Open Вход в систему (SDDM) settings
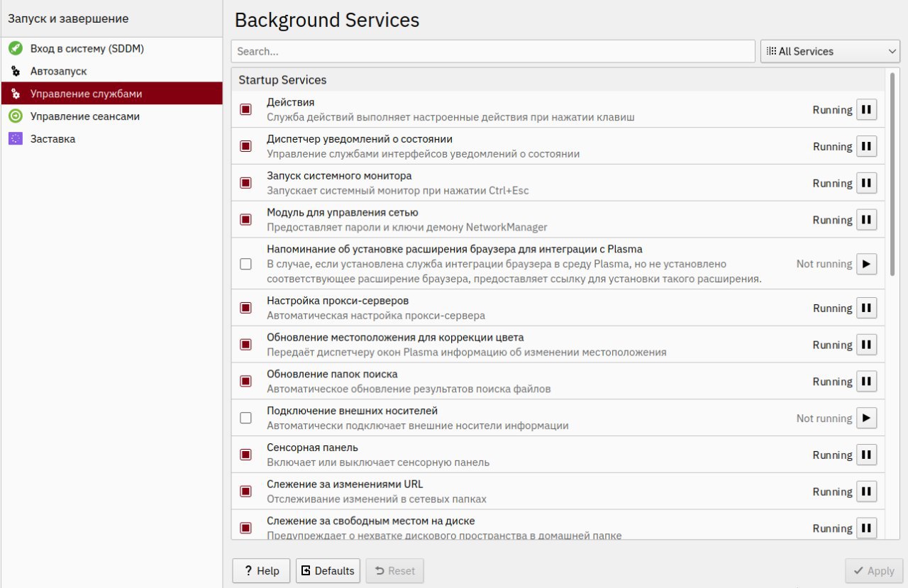 [x=111, y=49]
